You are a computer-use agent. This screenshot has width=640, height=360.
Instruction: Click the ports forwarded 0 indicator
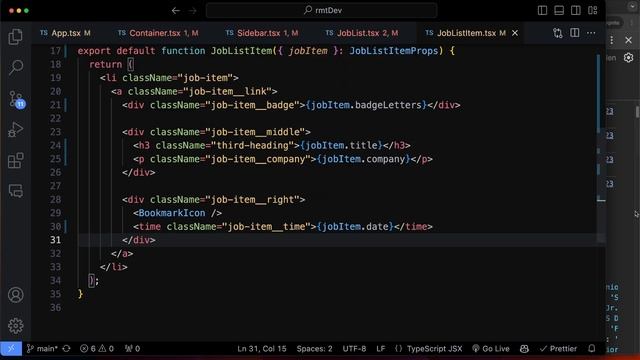132,349
